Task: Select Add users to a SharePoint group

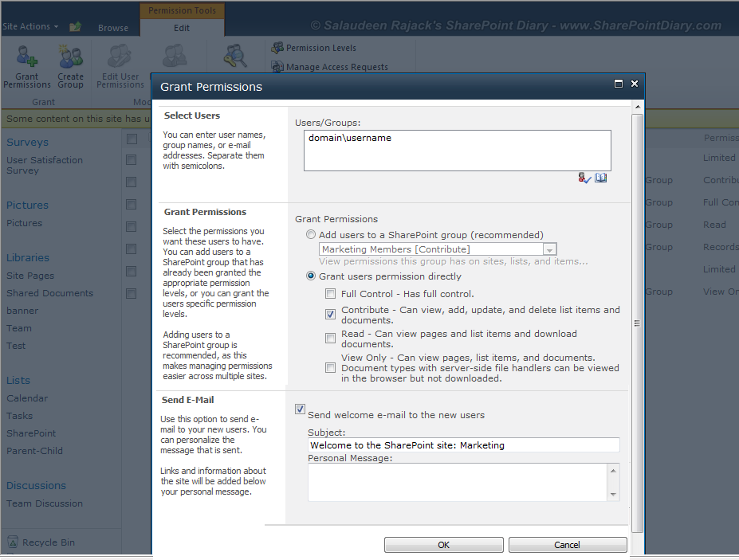Action: tap(311, 234)
